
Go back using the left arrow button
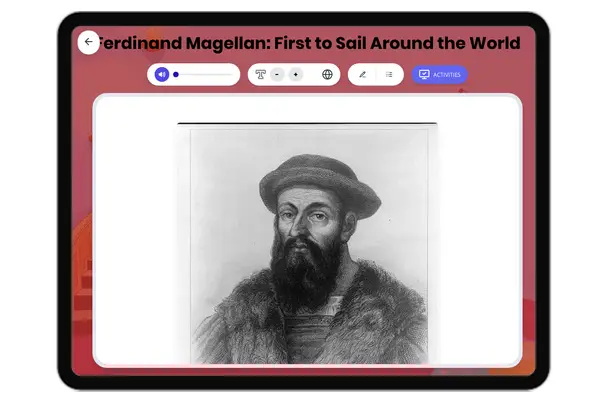coord(88,42)
